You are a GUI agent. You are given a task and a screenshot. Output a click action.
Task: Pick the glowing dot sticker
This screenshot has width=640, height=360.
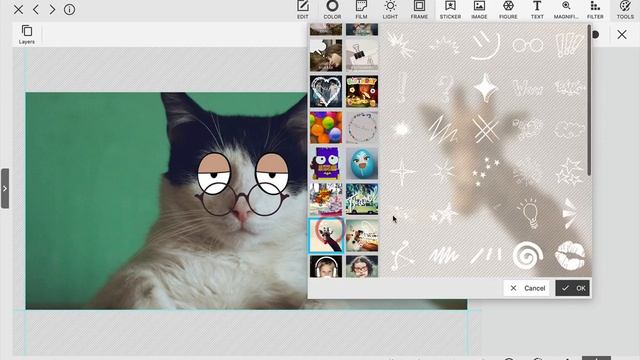[401, 129]
